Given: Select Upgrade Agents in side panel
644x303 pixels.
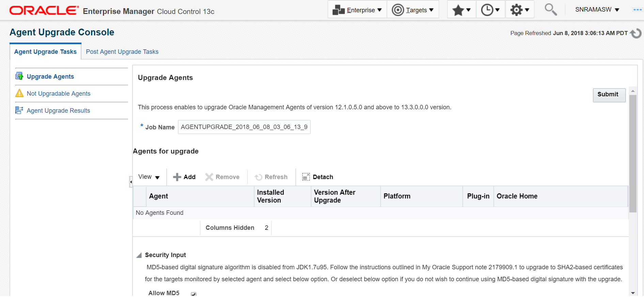Looking at the screenshot, I should pyautogui.click(x=50, y=77).
